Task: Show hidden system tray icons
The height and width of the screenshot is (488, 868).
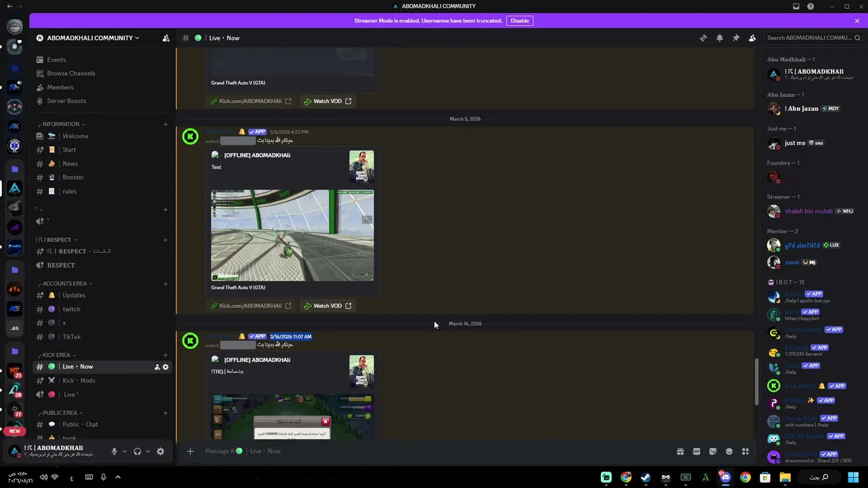Action: point(117,477)
